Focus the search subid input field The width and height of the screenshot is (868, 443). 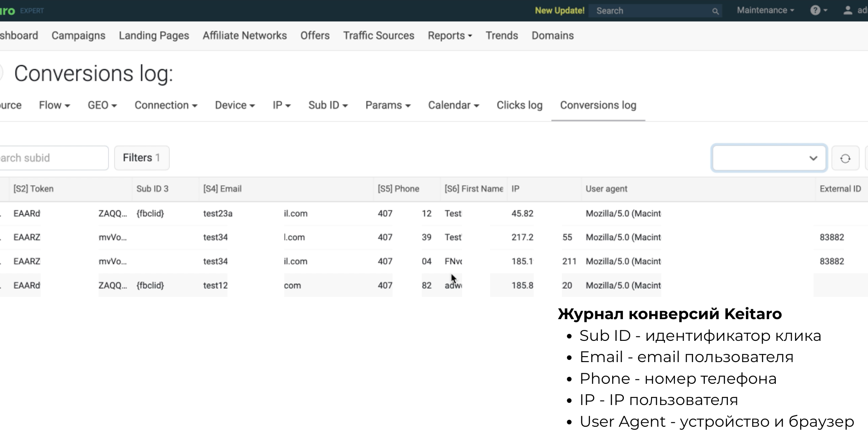(x=52, y=158)
